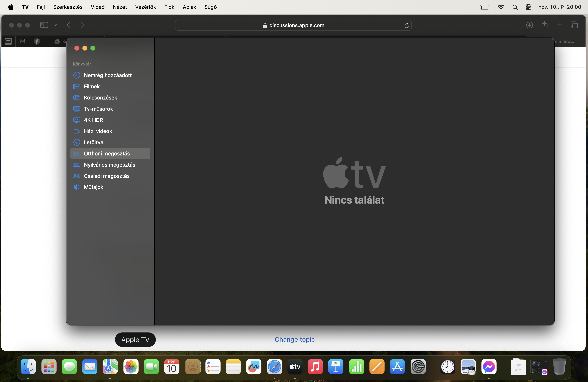Select Tv-műsorok sidebar item

[x=98, y=109]
